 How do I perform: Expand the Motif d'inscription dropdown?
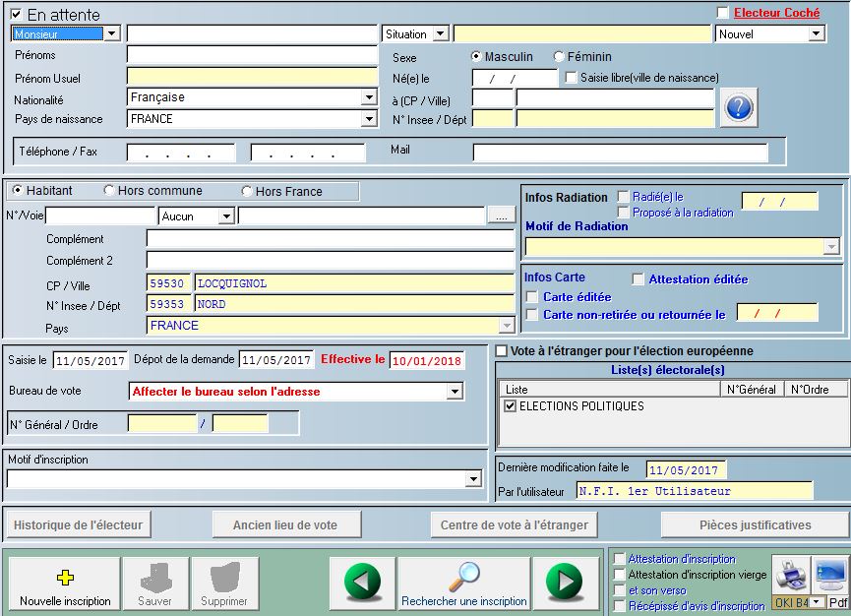click(x=473, y=479)
